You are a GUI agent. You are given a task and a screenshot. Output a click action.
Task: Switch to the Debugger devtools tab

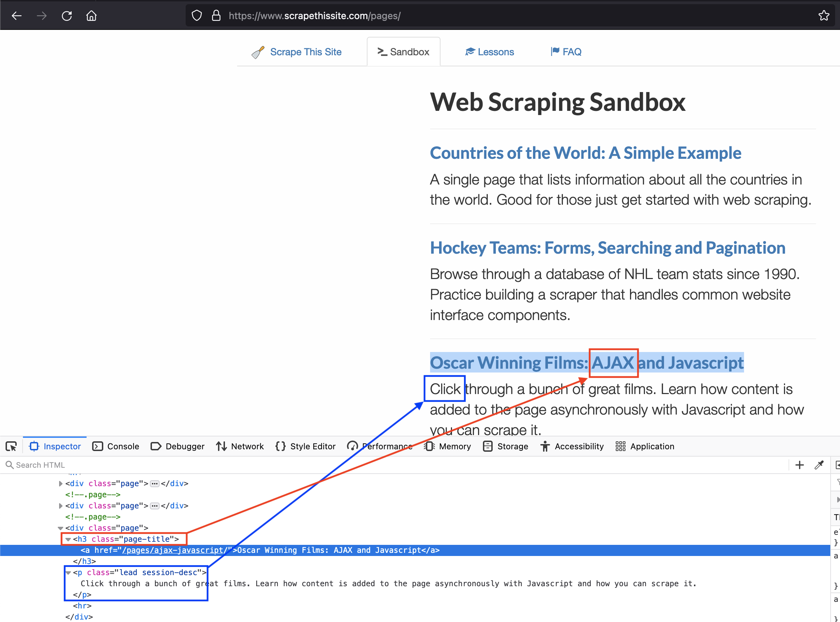click(177, 447)
